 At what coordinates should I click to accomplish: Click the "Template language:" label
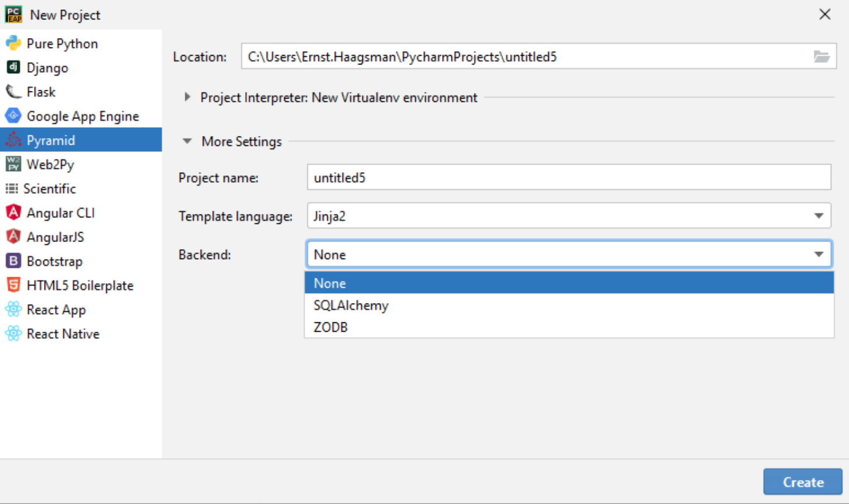235,216
